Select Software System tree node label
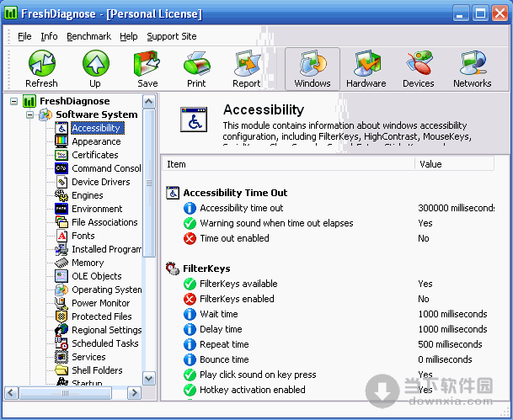 (97, 114)
